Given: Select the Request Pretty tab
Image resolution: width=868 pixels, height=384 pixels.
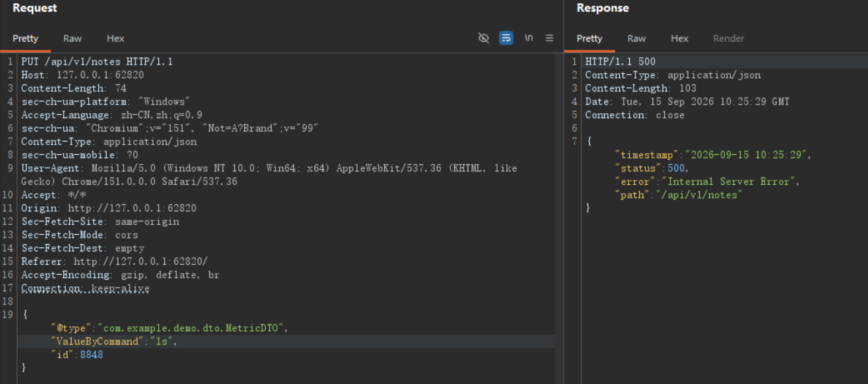Looking at the screenshot, I should (26, 38).
